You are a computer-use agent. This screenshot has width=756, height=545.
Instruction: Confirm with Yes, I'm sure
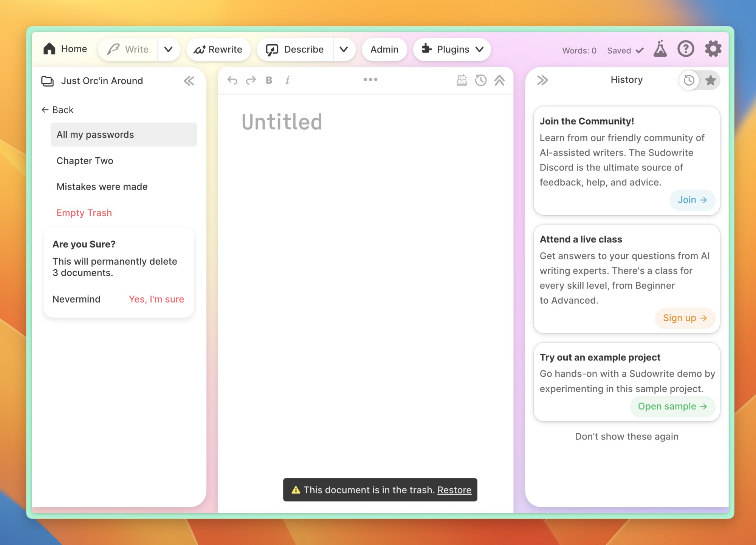coord(156,299)
